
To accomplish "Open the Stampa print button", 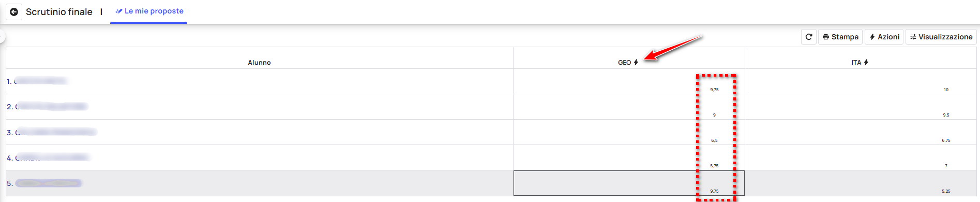I will (x=840, y=37).
